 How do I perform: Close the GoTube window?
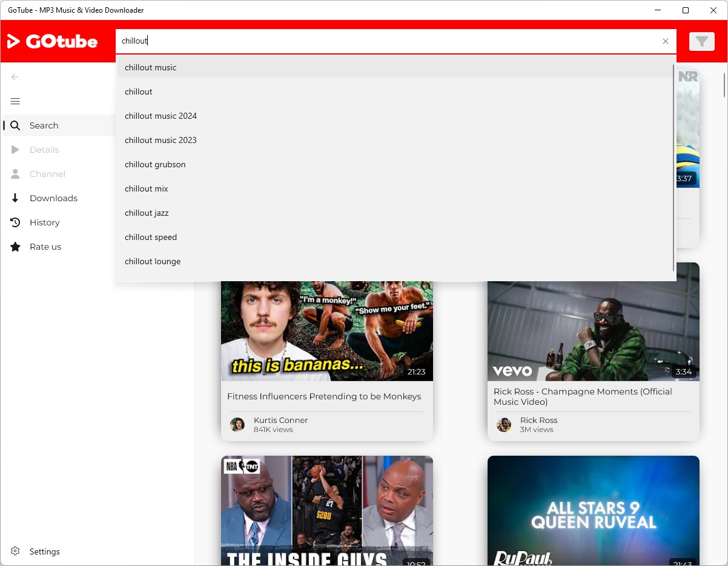[713, 10]
